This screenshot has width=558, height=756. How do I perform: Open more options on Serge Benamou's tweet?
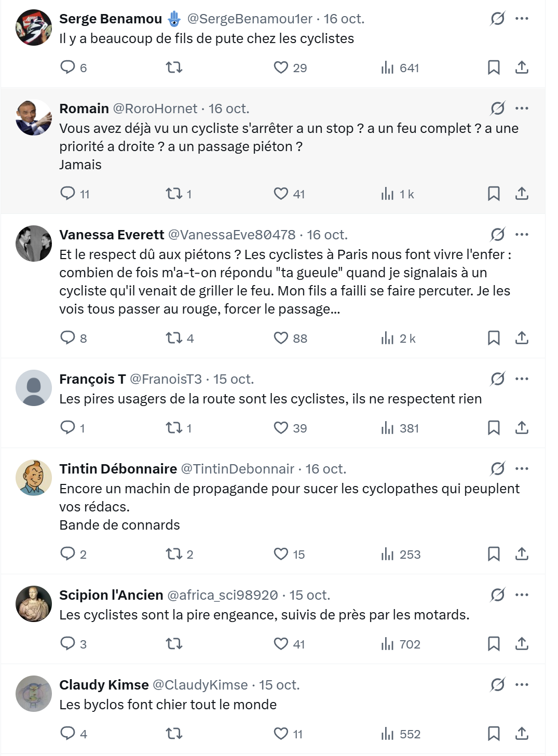coord(522,19)
